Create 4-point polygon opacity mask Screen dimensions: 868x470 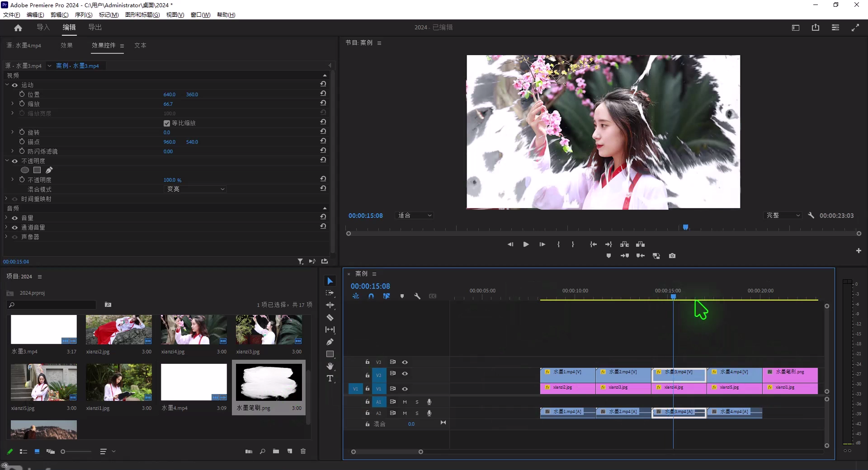click(37, 170)
